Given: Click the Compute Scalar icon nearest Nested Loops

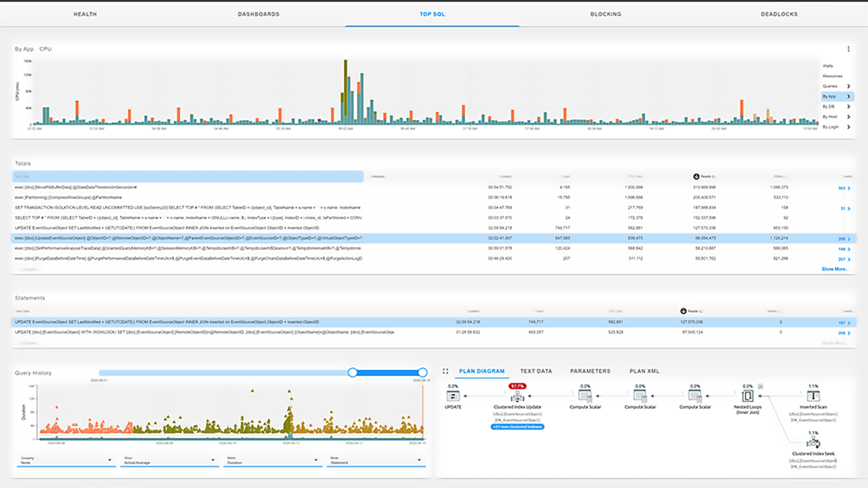Looking at the screenshot, I should [x=694, y=396].
